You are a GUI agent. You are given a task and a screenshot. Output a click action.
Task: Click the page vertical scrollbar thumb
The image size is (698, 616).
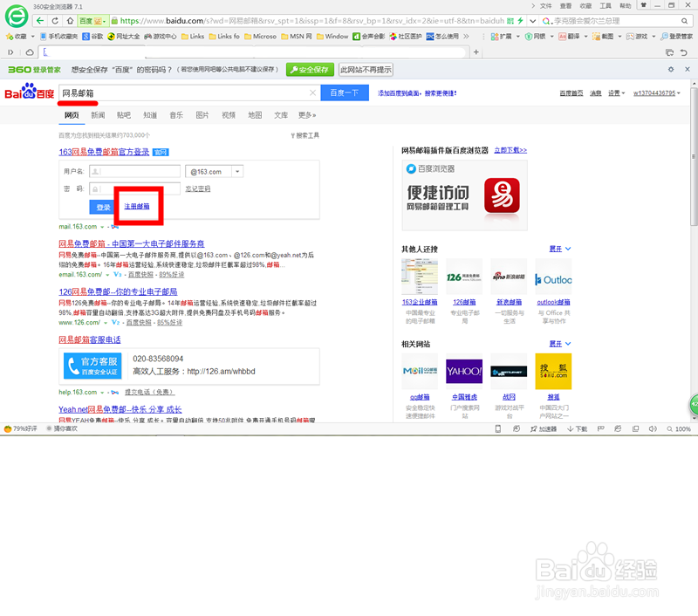pyautogui.click(x=694, y=157)
